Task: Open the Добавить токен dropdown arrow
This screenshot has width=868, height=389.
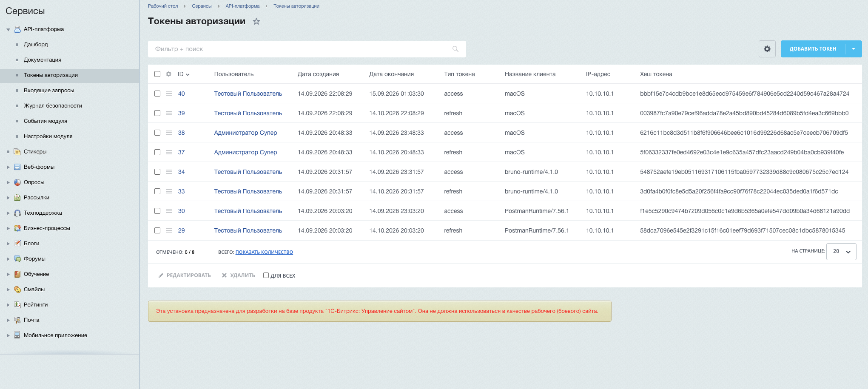Action: (x=854, y=49)
